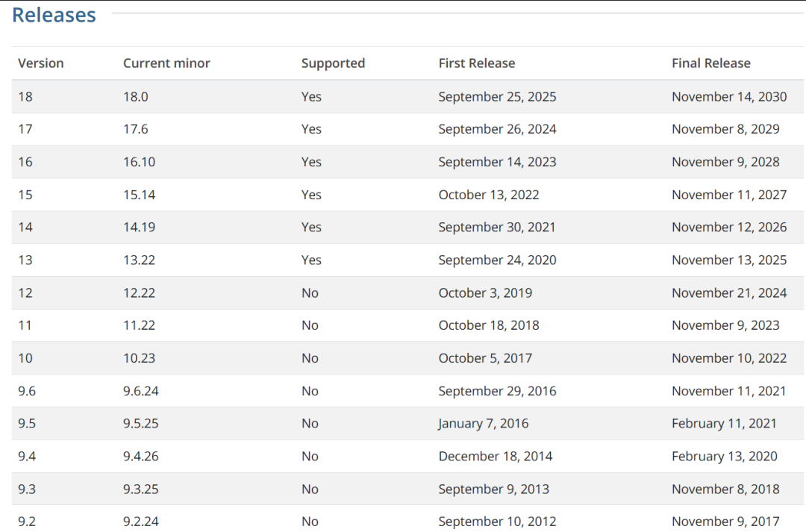The width and height of the screenshot is (806, 532).
Task: Click the Current minor column header
Action: pos(166,63)
